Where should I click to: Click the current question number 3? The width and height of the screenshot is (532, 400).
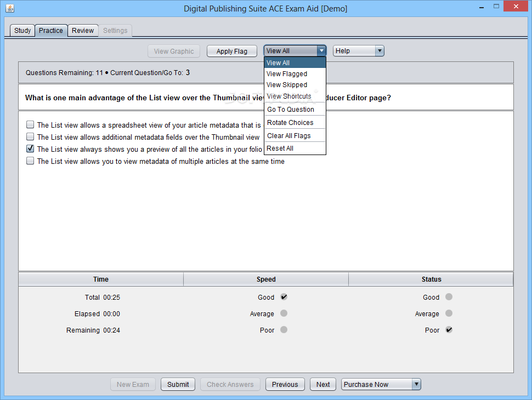click(188, 72)
